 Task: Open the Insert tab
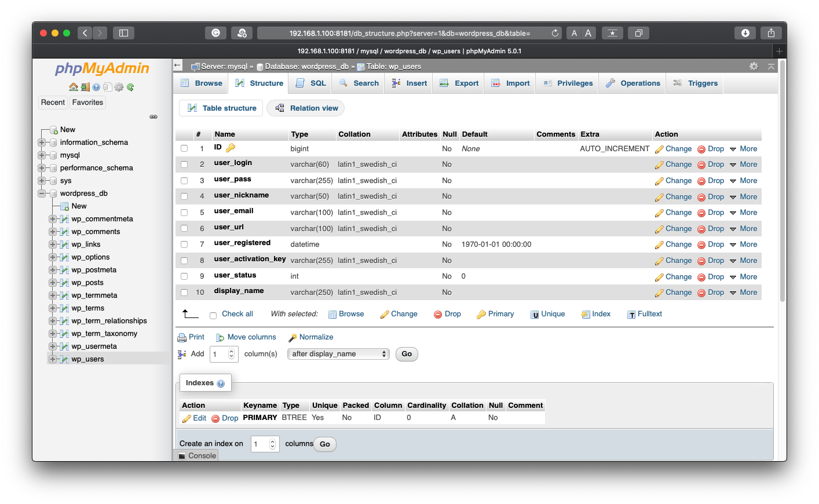tap(409, 83)
